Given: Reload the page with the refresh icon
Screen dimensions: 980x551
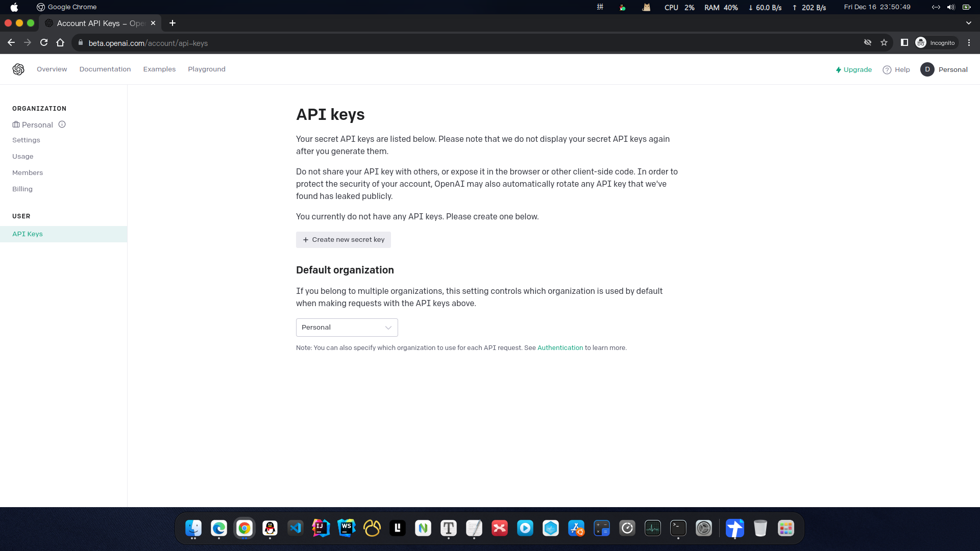Looking at the screenshot, I should [44, 43].
